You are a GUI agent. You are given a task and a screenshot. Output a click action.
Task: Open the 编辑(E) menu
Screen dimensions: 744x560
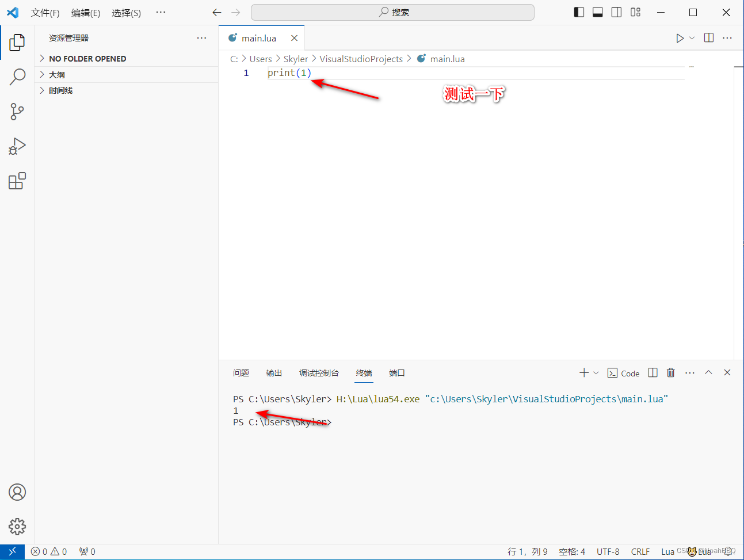pyautogui.click(x=86, y=13)
